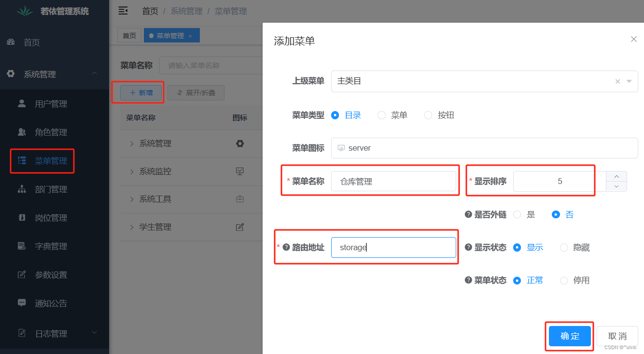Choose 正常 for 菜单状态
Image resolution: width=644 pixels, height=354 pixels.
pos(517,280)
